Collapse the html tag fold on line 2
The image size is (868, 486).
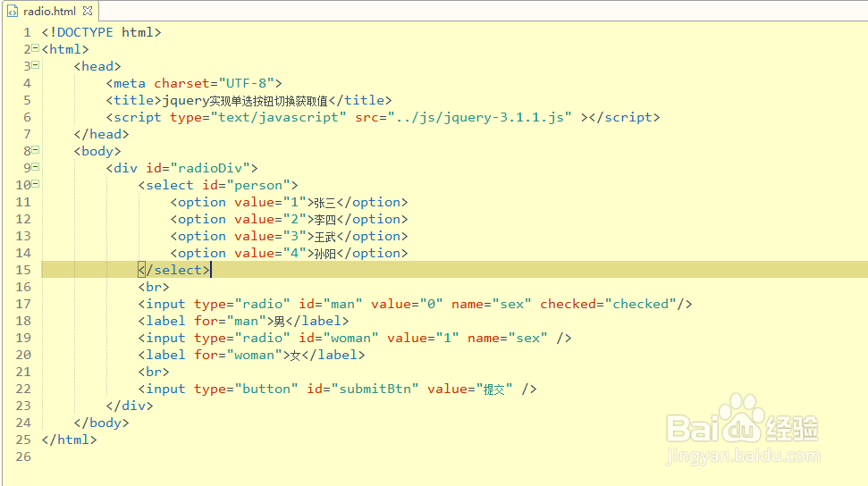[36, 48]
